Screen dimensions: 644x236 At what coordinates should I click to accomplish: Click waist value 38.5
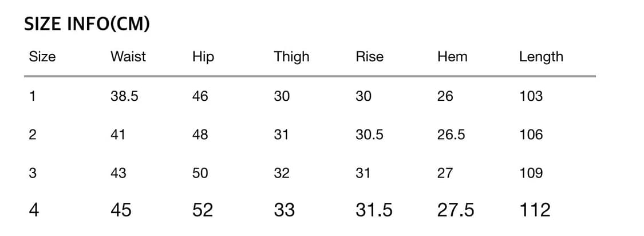pyautogui.click(x=124, y=96)
